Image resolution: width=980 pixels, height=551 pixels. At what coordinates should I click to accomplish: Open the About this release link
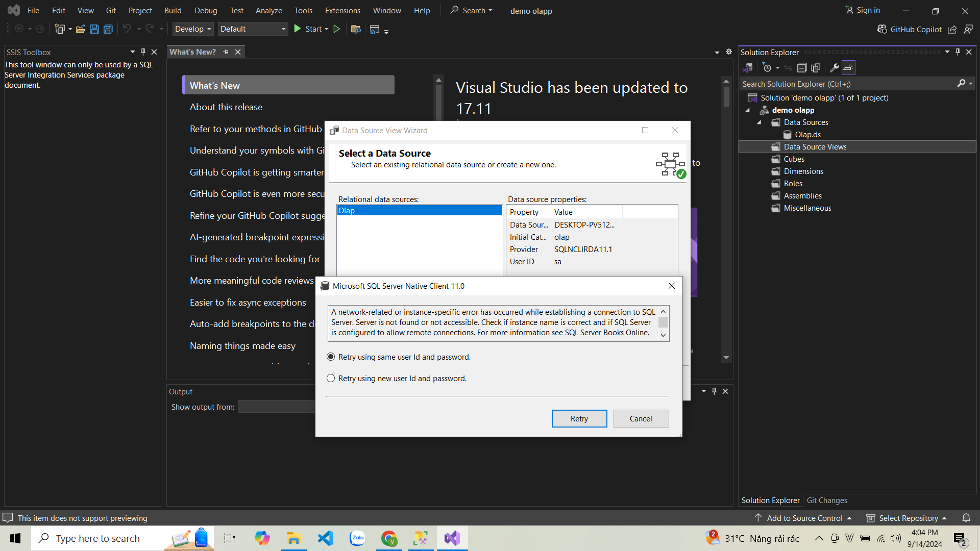(226, 107)
